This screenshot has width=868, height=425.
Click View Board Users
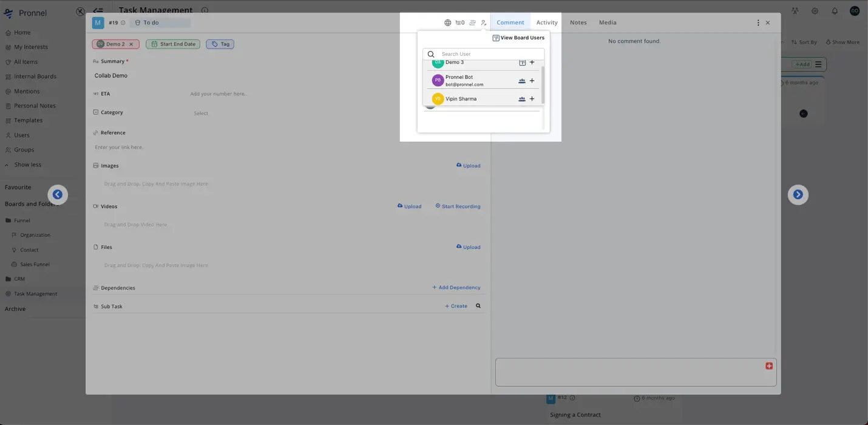[x=518, y=38]
